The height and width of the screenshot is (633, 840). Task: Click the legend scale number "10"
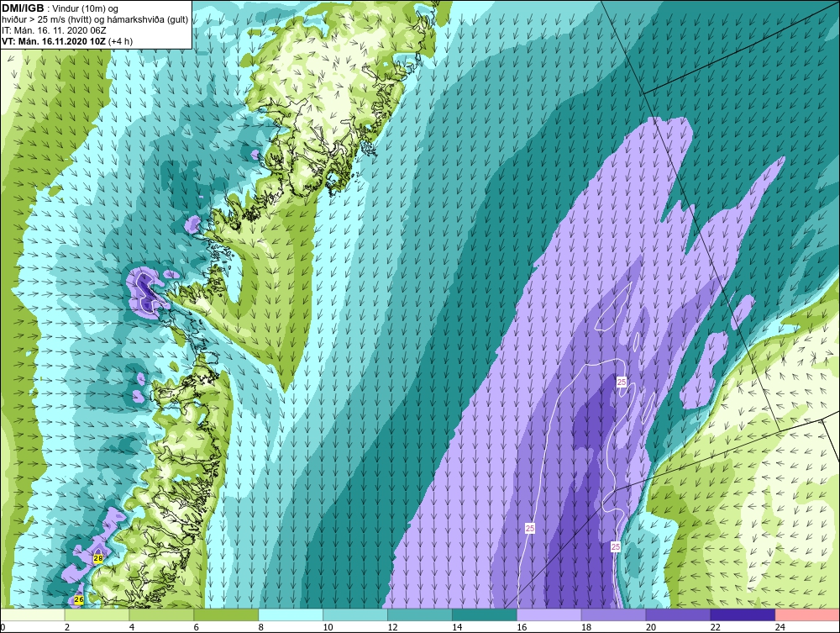pyautogui.click(x=328, y=627)
